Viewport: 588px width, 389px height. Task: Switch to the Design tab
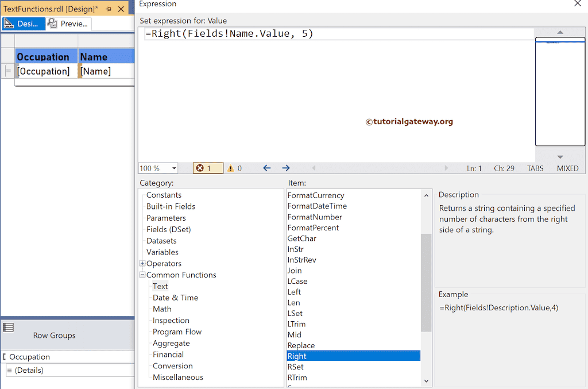23,24
